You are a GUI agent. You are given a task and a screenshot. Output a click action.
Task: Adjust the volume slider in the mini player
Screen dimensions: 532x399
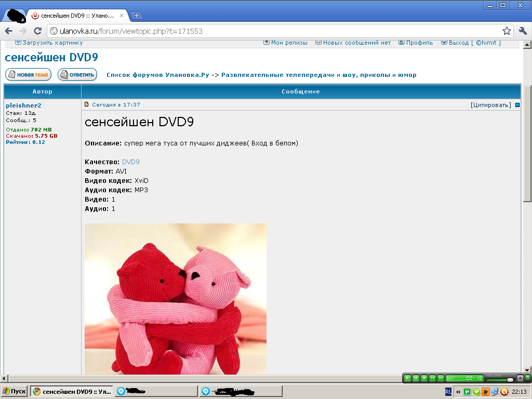(510, 380)
